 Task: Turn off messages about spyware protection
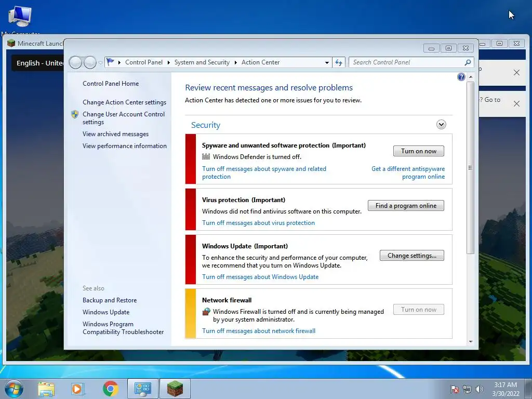[x=264, y=172]
